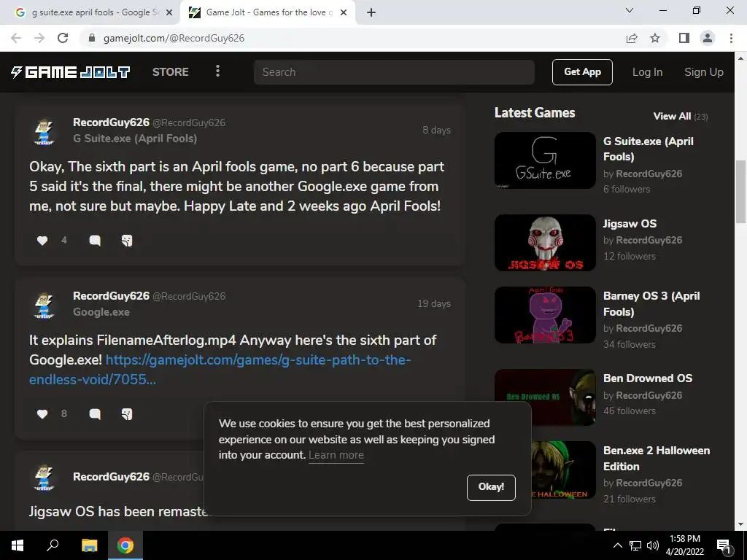747x560 pixels.
Task: Open the notification center
Action: [x=724, y=545]
